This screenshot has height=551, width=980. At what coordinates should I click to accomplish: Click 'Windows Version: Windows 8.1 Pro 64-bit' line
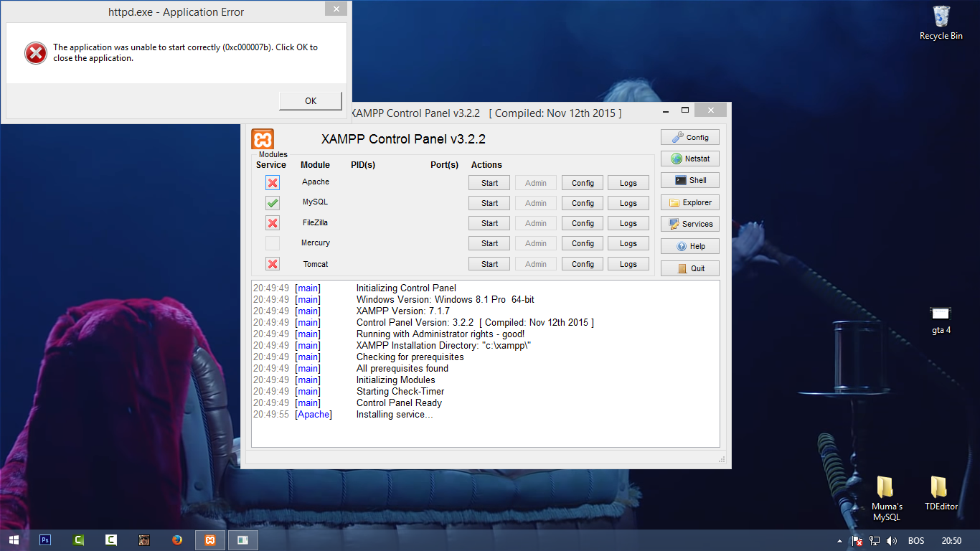pos(446,300)
